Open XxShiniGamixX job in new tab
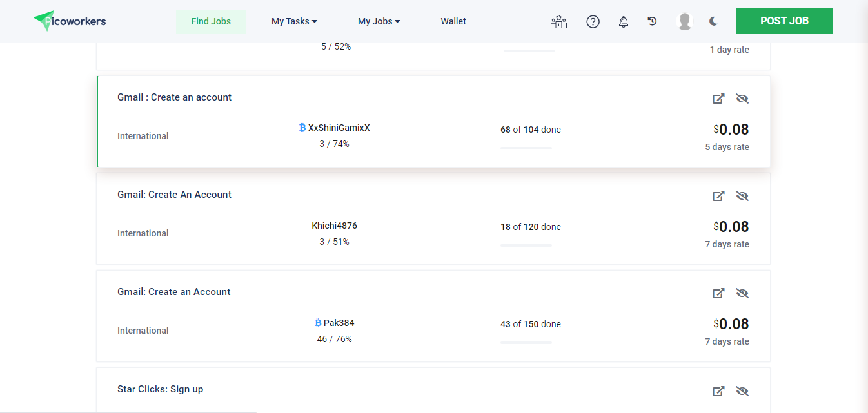Viewport: 868px width, 413px height. (x=718, y=99)
